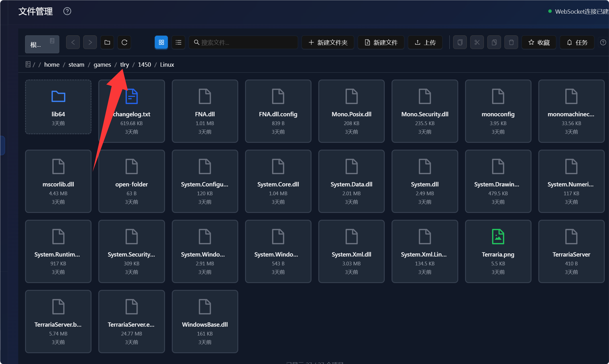Screen dimensions: 609x364
Task: Navigate to the 1450 breadcrumb
Action: tap(144, 65)
